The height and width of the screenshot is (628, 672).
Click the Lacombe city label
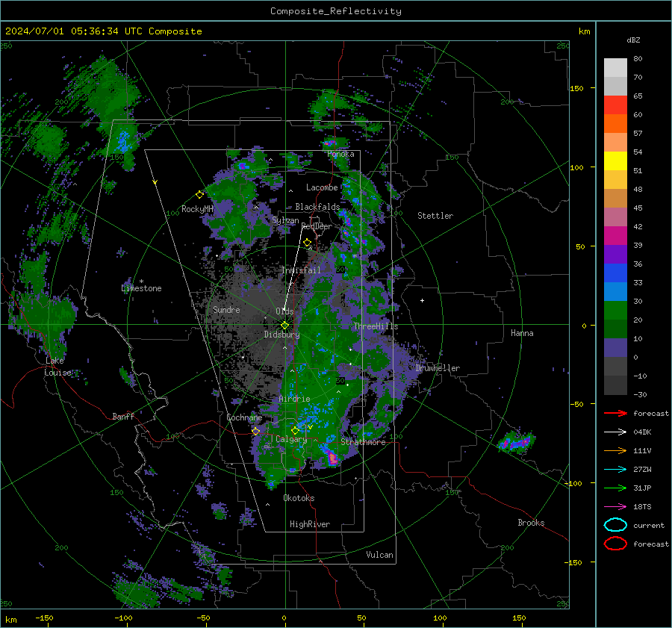coord(322,187)
